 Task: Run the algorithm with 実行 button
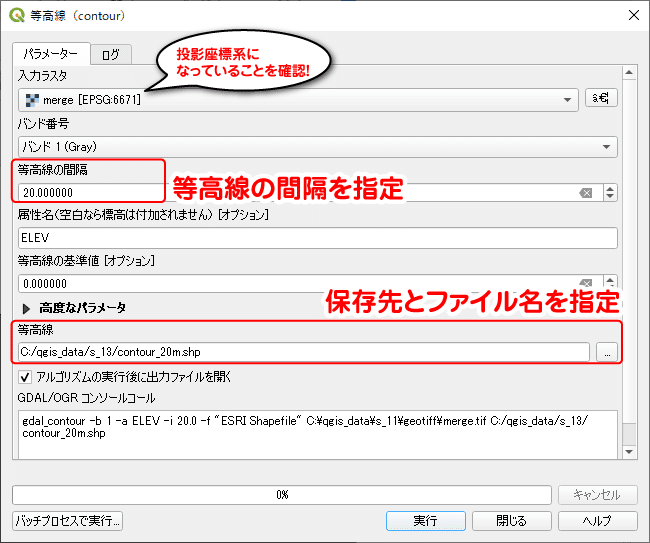click(x=426, y=521)
